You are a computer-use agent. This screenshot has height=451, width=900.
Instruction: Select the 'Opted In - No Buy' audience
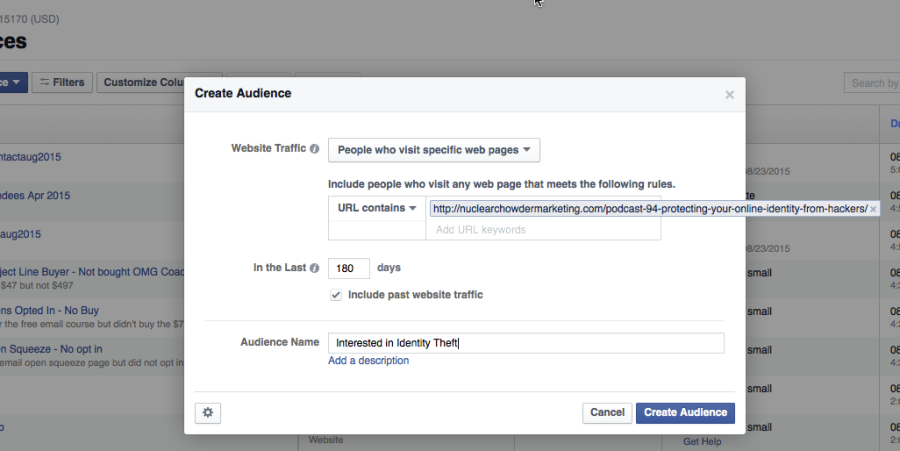tap(49, 310)
